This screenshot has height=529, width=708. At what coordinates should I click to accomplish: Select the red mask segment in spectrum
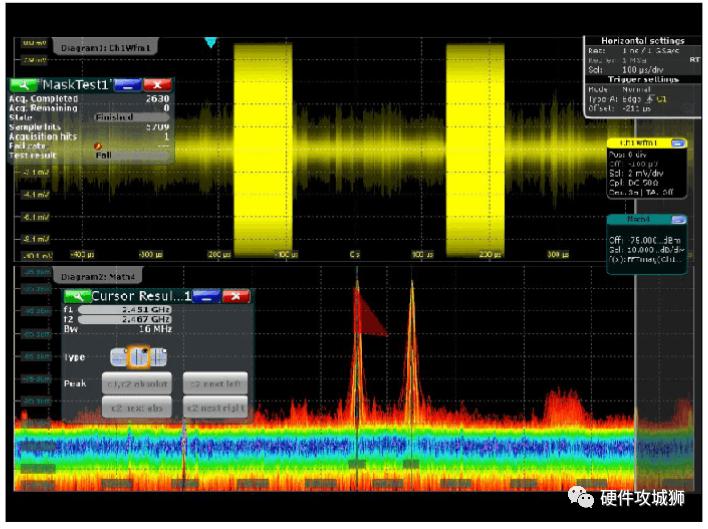[x=368, y=314]
